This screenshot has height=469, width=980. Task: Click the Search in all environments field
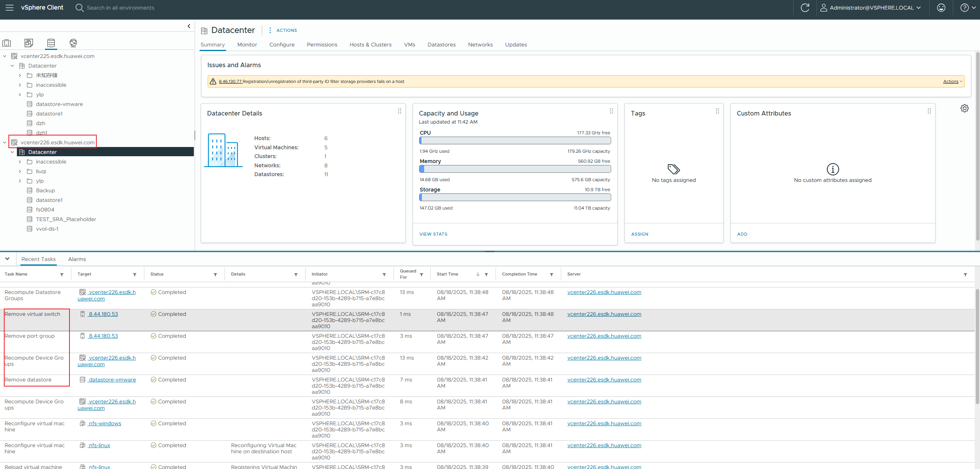coord(121,8)
